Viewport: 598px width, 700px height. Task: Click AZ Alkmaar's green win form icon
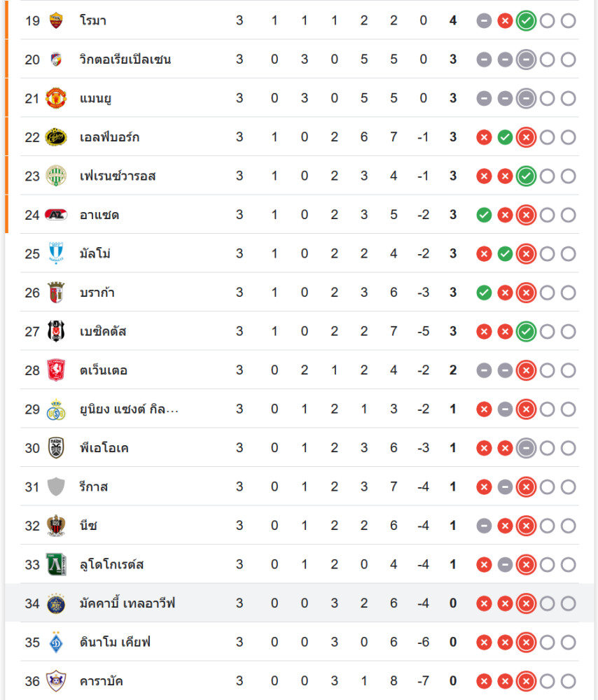click(x=483, y=215)
